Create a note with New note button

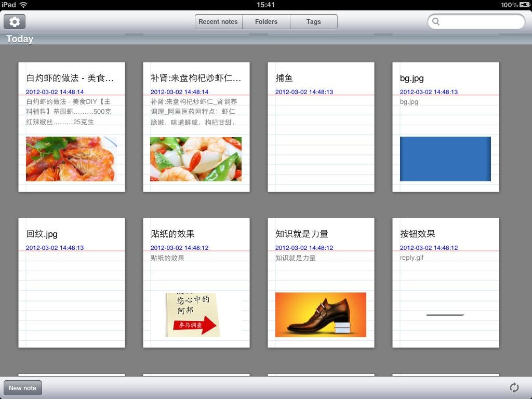[23, 388]
